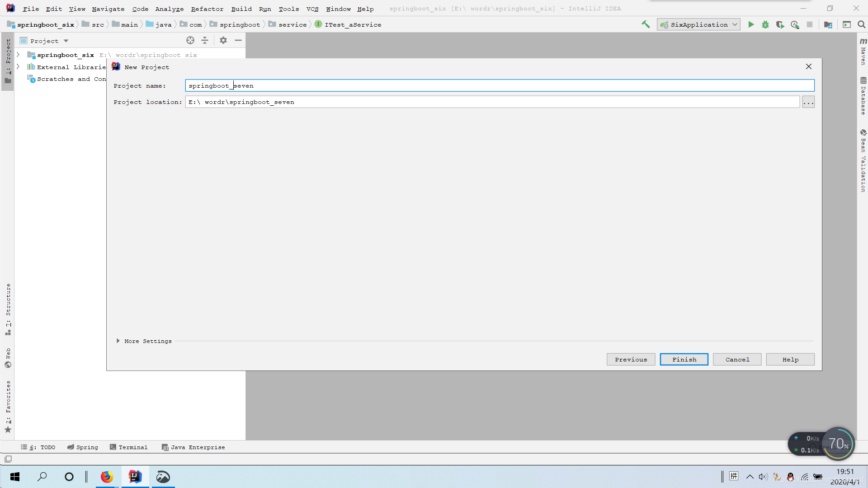The height and width of the screenshot is (488, 868).
Task: Open the Database side panel
Action: (x=863, y=96)
